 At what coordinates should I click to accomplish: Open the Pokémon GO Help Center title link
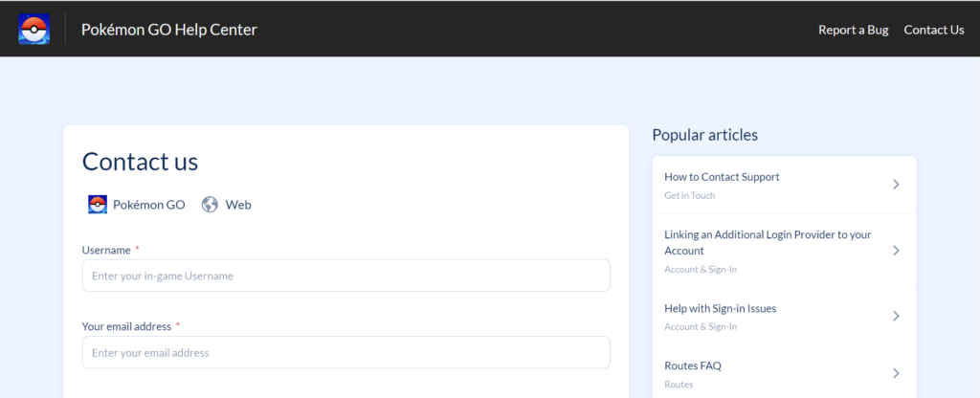pos(168,30)
